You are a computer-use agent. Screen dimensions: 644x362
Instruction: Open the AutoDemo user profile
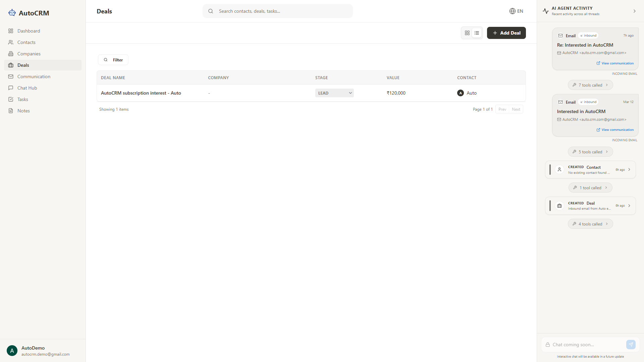point(43,351)
